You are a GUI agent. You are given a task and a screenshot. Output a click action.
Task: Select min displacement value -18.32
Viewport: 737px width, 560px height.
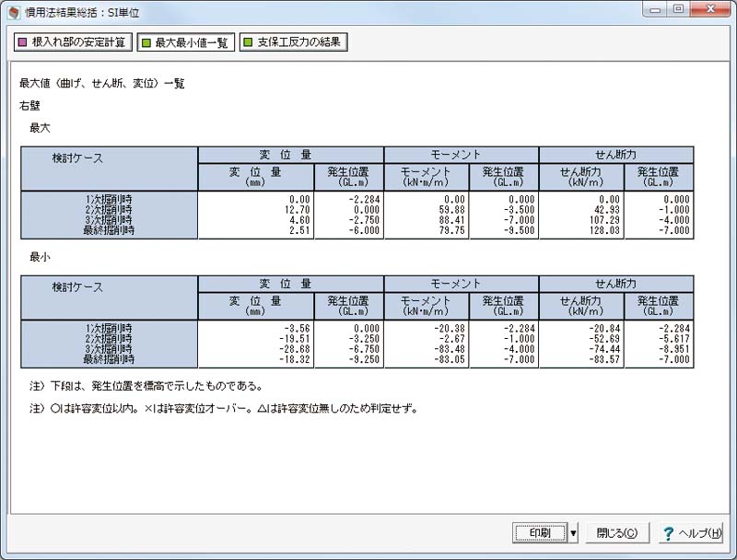tap(295, 359)
